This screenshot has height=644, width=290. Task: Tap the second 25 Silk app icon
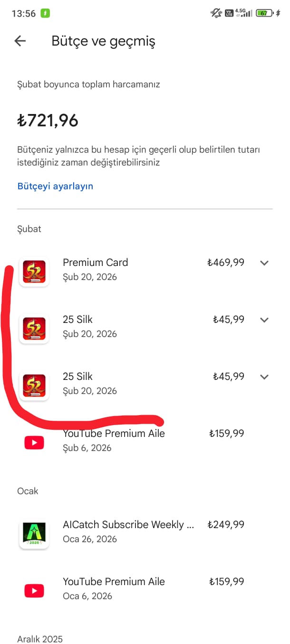coord(34,386)
